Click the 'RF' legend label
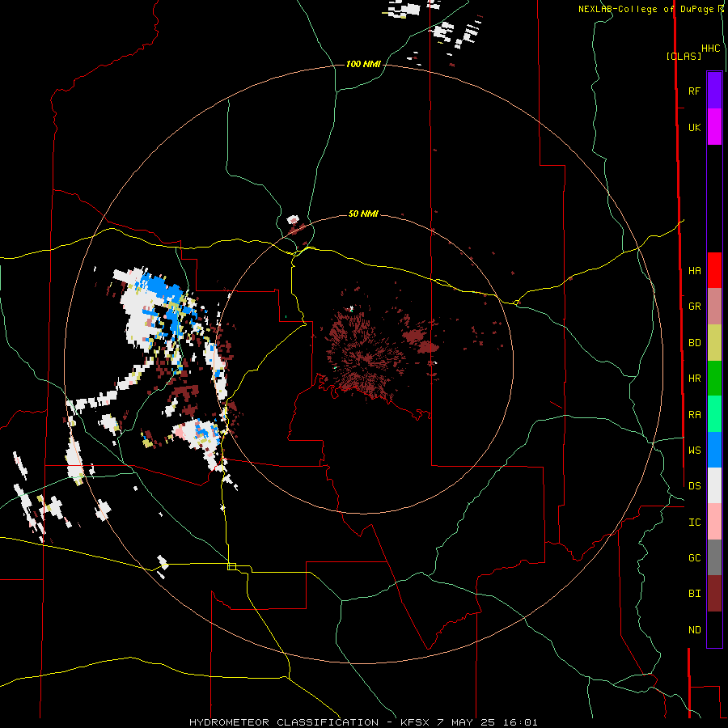728x728 pixels. pos(694,91)
